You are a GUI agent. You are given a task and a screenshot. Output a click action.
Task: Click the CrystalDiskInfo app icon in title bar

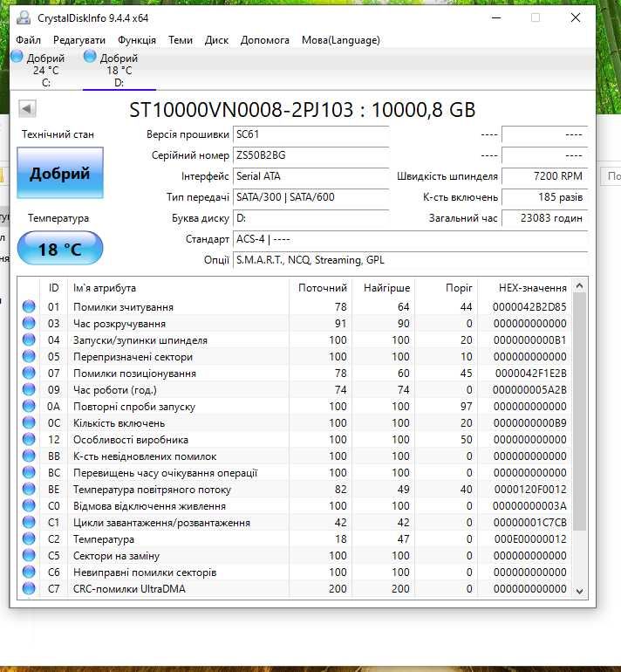tap(24, 18)
